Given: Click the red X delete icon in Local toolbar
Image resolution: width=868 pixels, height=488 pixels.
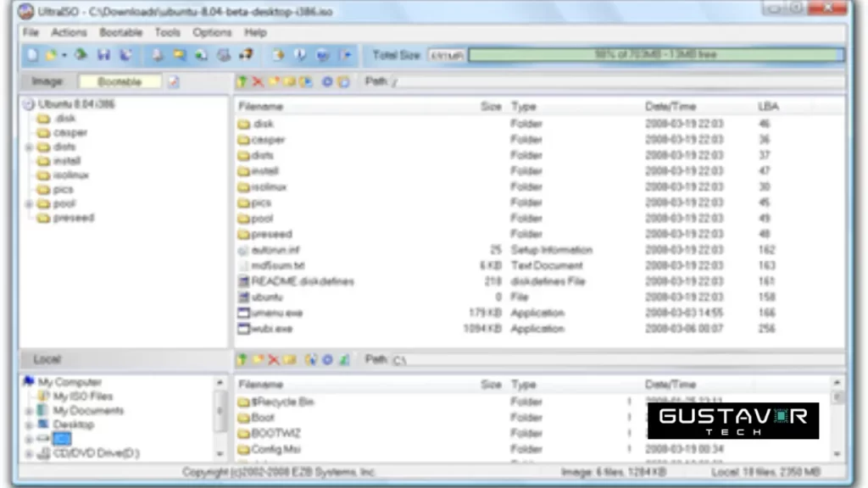Looking at the screenshot, I should [x=274, y=359].
